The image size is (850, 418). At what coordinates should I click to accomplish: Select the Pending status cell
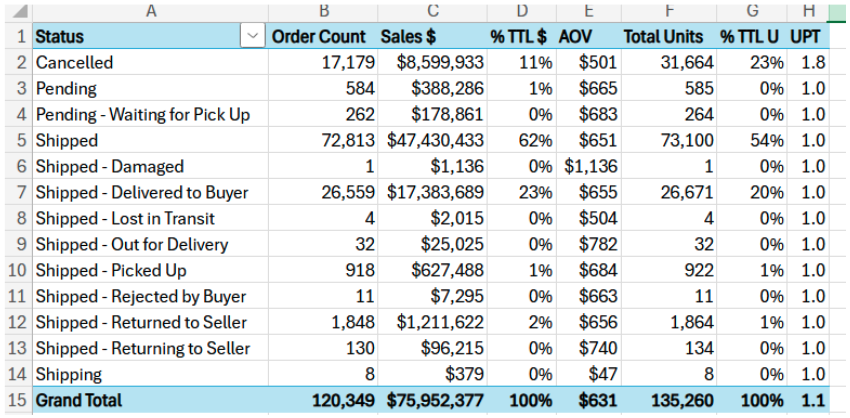click(151, 88)
